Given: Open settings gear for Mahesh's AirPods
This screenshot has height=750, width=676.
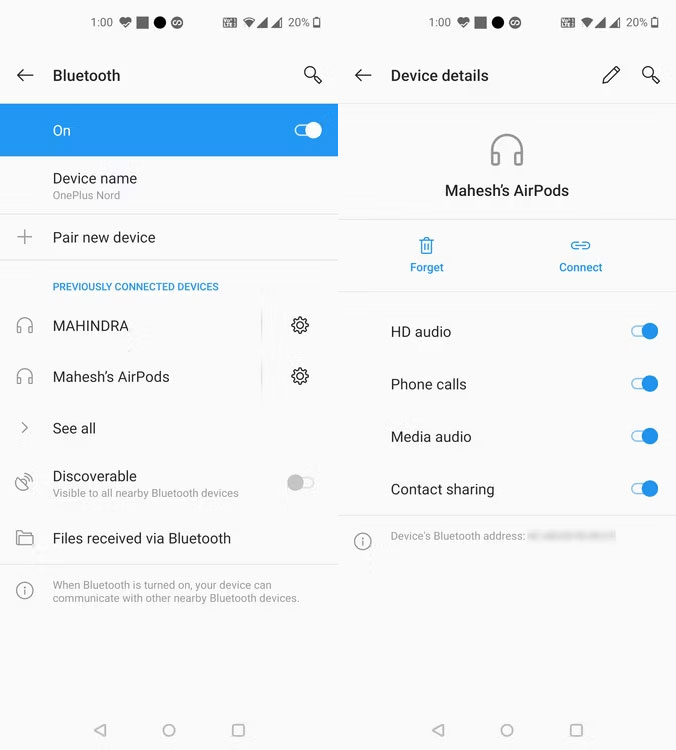Looking at the screenshot, I should click(300, 376).
